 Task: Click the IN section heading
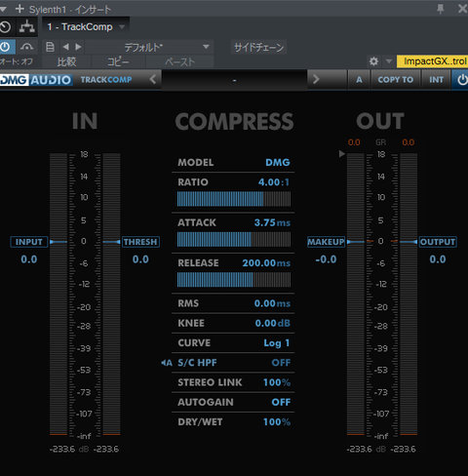click(85, 121)
